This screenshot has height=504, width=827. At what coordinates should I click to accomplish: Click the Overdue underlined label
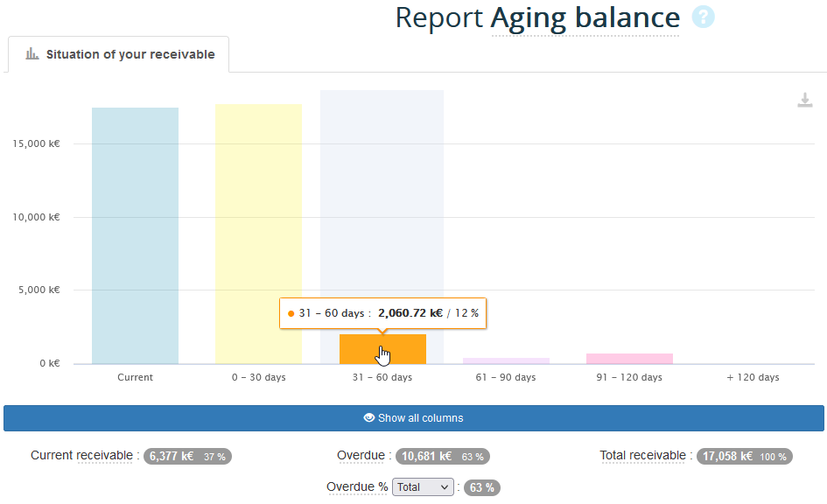click(361, 455)
